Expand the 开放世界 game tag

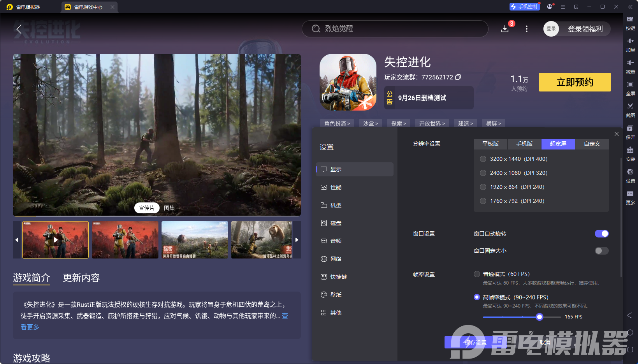pos(432,123)
